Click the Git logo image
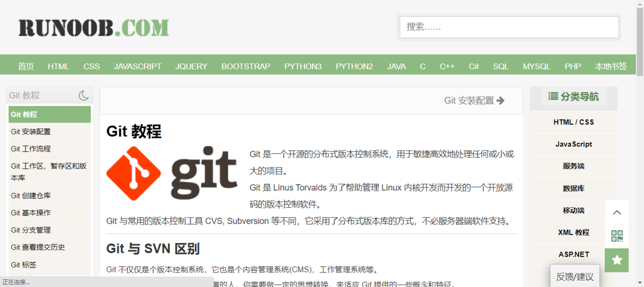 pyautogui.click(x=172, y=173)
